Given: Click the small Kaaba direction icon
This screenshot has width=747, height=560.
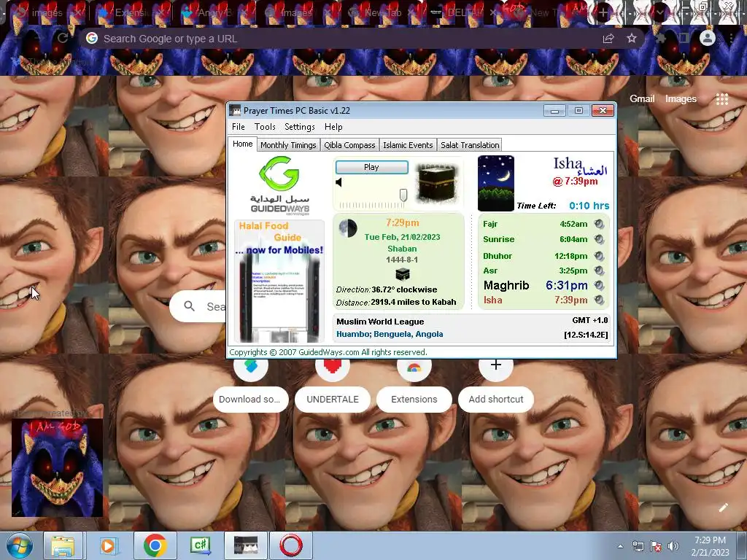Looking at the screenshot, I should (403, 274).
